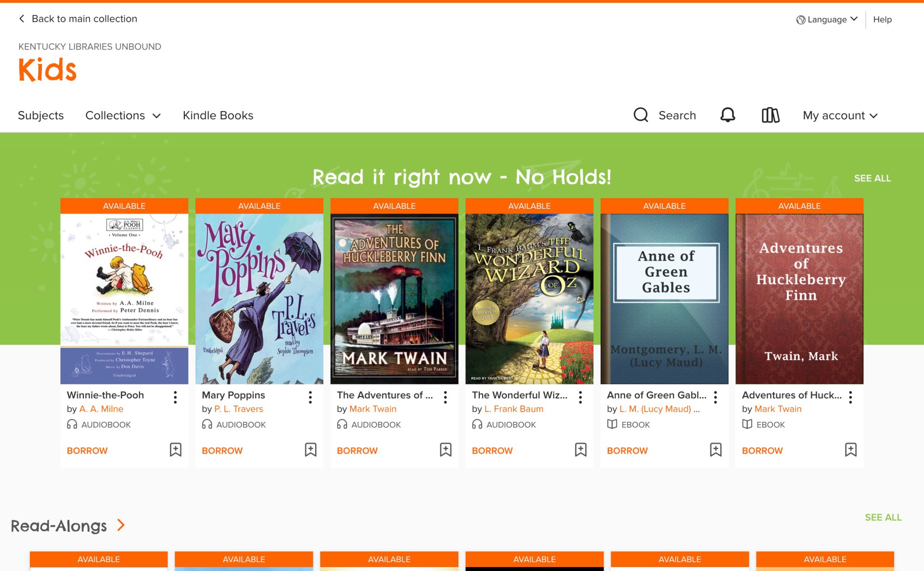Borrow The Adventures of Huckleberry Finn audiobook

(357, 451)
